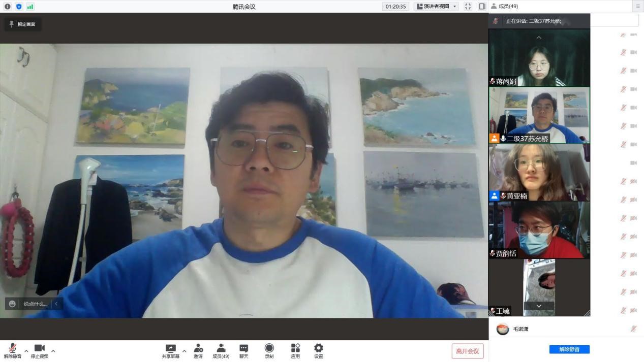Toggle camera with 停止视频 button
Image resolution: width=644 pixels, height=362 pixels.
(39, 350)
